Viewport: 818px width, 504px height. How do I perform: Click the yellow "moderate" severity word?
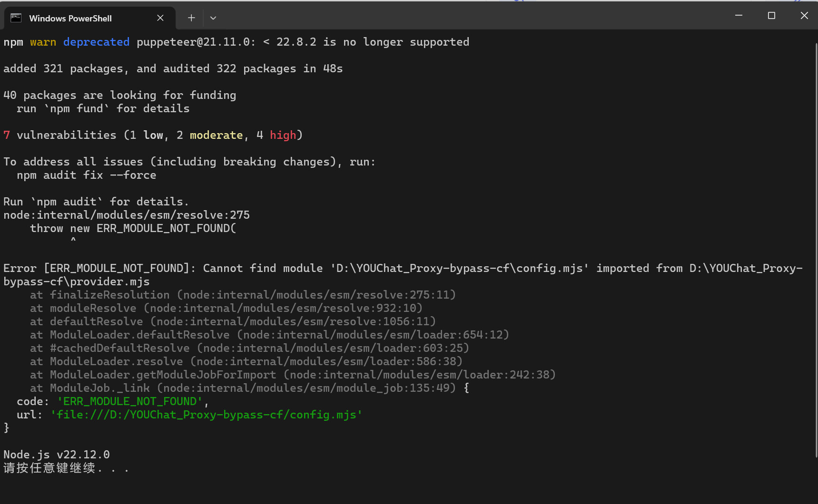point(216,136)
